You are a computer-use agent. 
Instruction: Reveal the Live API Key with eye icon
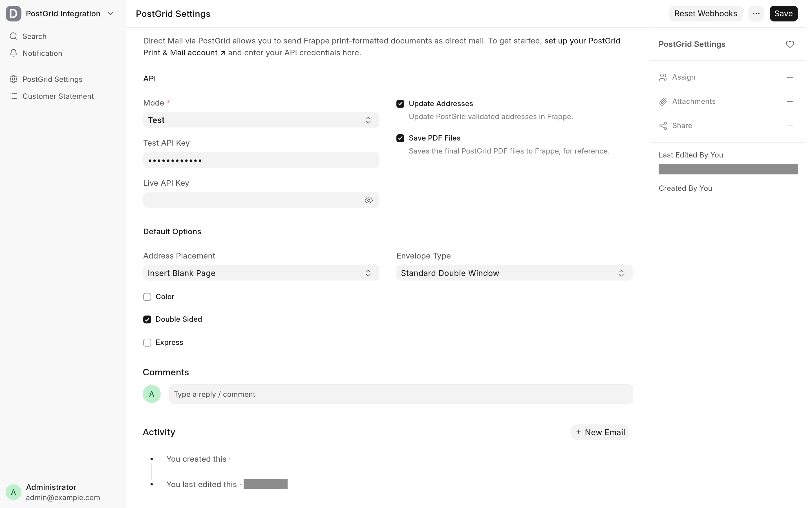point(369,200)
